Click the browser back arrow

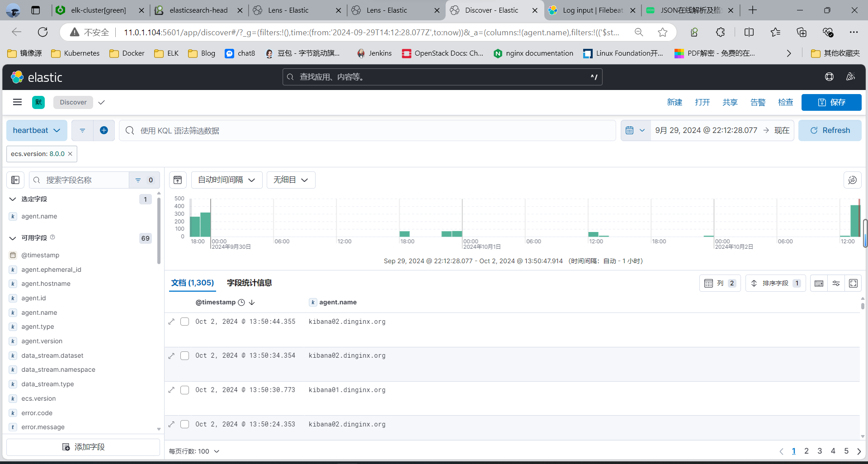pos(17,32)
